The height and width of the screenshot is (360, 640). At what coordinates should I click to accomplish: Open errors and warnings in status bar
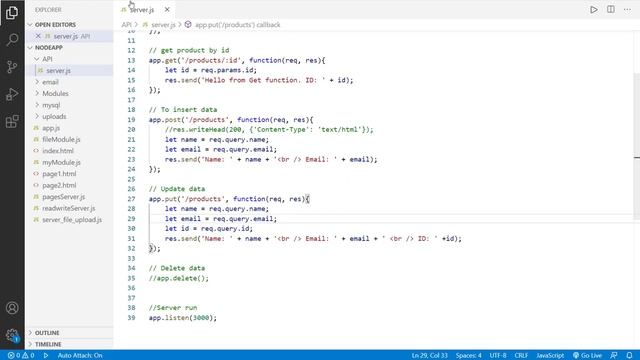point(21,356)
